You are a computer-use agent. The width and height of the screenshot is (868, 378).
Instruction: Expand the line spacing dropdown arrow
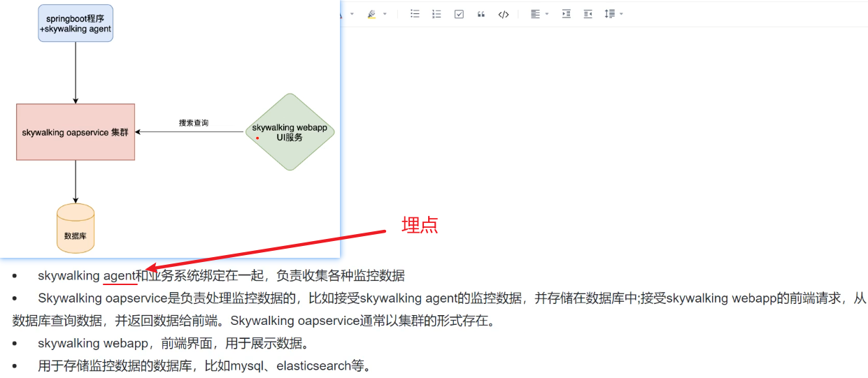pos(621,14)
